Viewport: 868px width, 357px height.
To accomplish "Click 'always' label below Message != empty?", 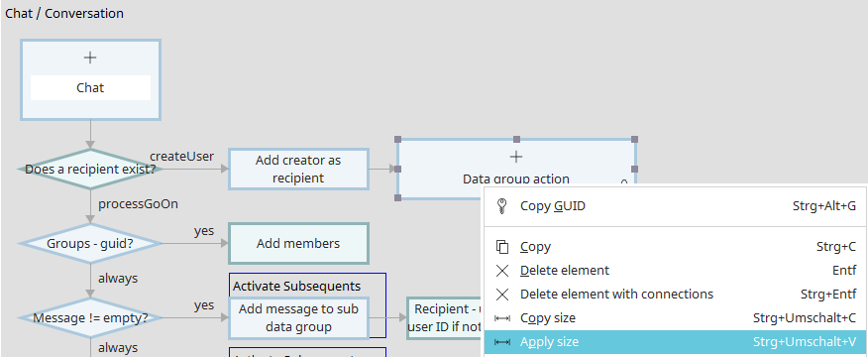I will tap(118, 347).
